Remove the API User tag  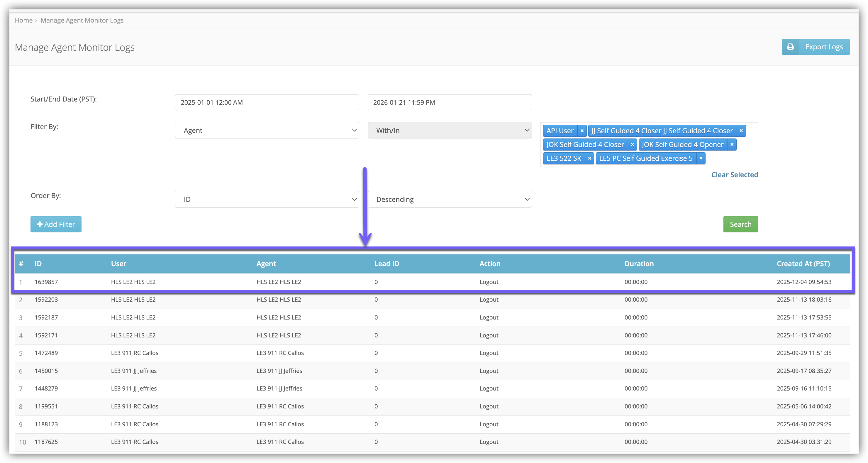pyautogui.click(x=582, y=131)
